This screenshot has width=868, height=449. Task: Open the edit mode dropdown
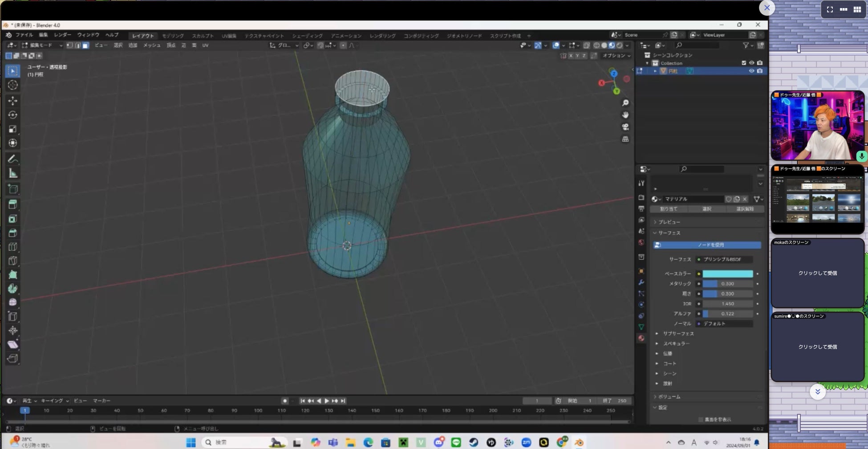[42, 45]
